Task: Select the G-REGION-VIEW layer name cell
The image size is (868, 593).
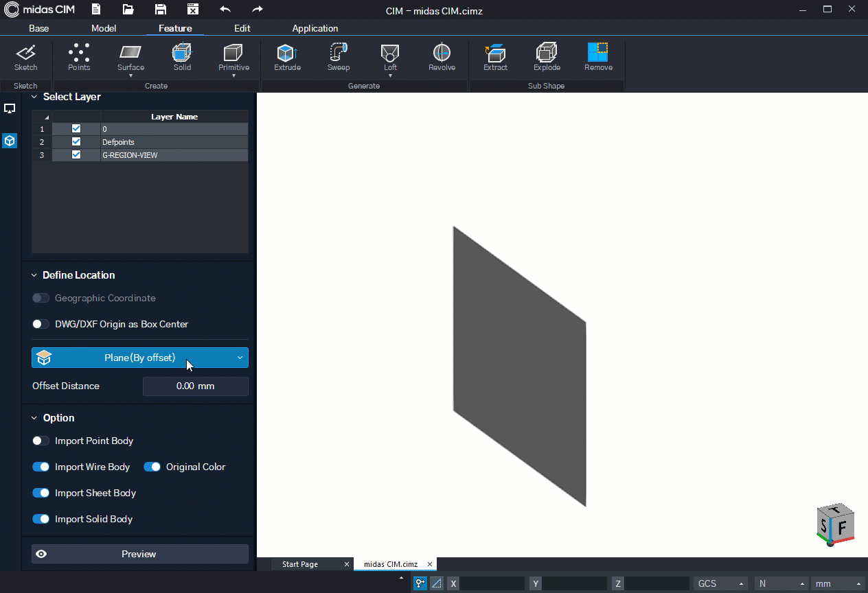Action: (174, 155)
